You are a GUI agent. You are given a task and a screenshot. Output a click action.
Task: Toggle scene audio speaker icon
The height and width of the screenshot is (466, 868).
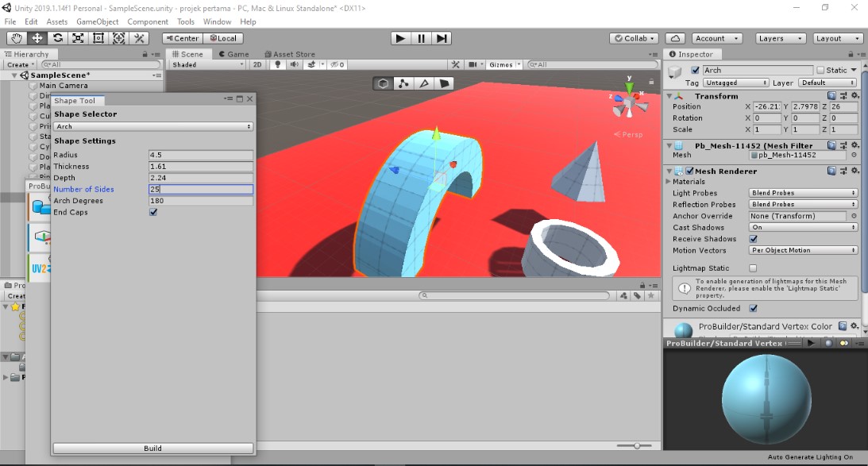[x=295, y=65]
